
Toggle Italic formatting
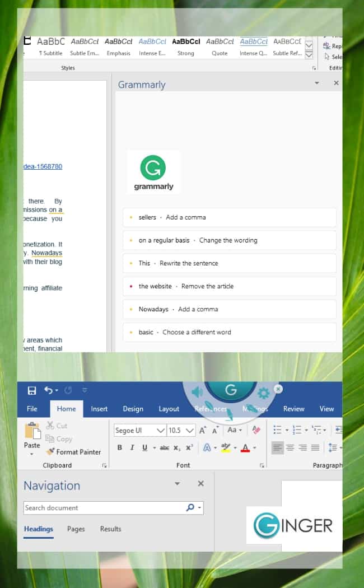pos(132,447)
